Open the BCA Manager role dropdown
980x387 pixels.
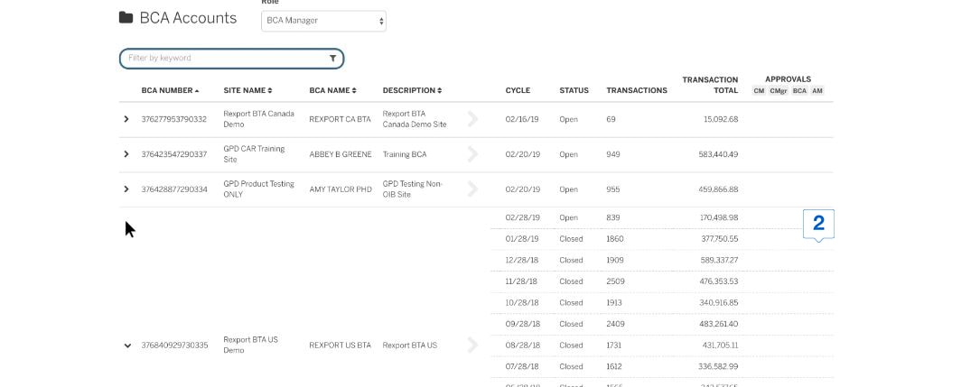coord(323,21)
